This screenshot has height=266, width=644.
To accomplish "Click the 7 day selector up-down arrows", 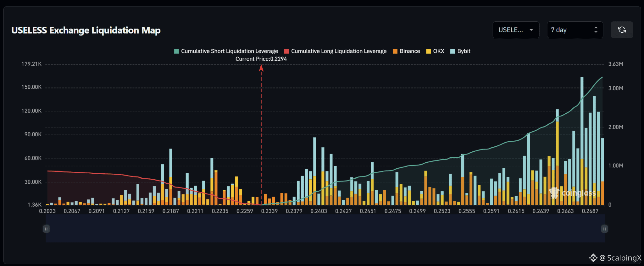I will [x=596, y=30].
